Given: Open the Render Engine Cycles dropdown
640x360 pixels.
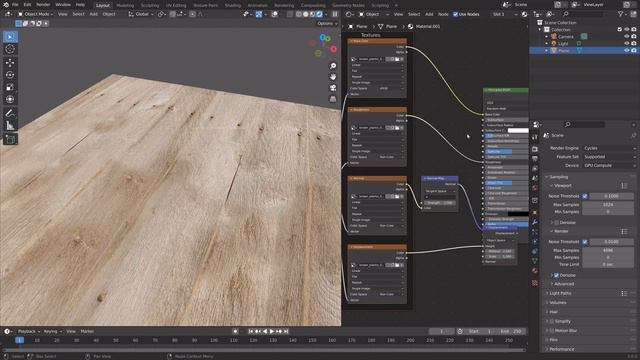Looking at the screenshot, I should (609, 148).
